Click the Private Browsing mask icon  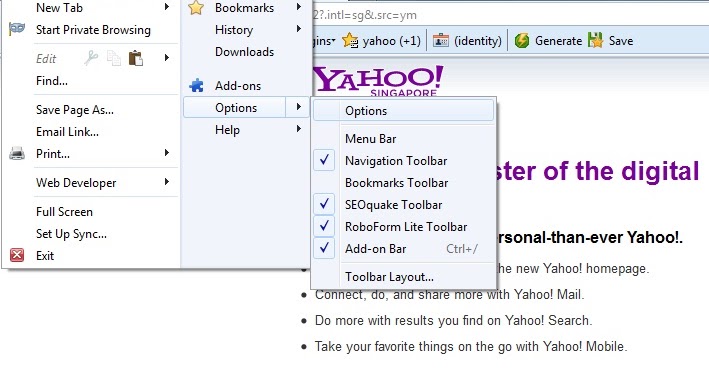17,29
